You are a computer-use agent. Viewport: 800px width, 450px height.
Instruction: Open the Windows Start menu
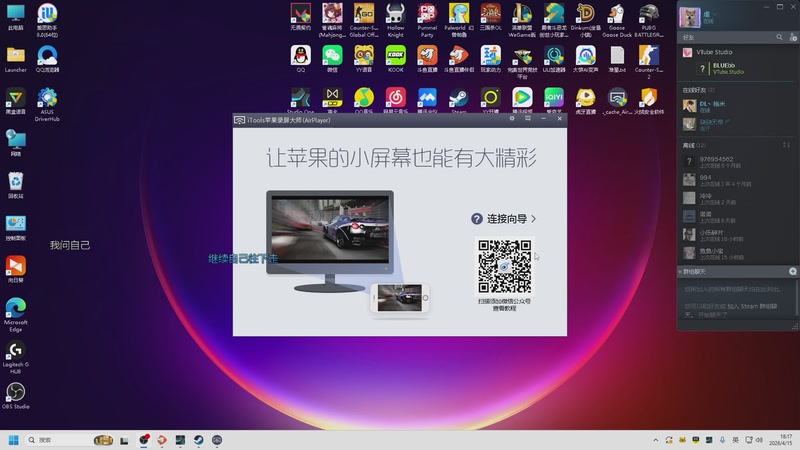(14, 440)
